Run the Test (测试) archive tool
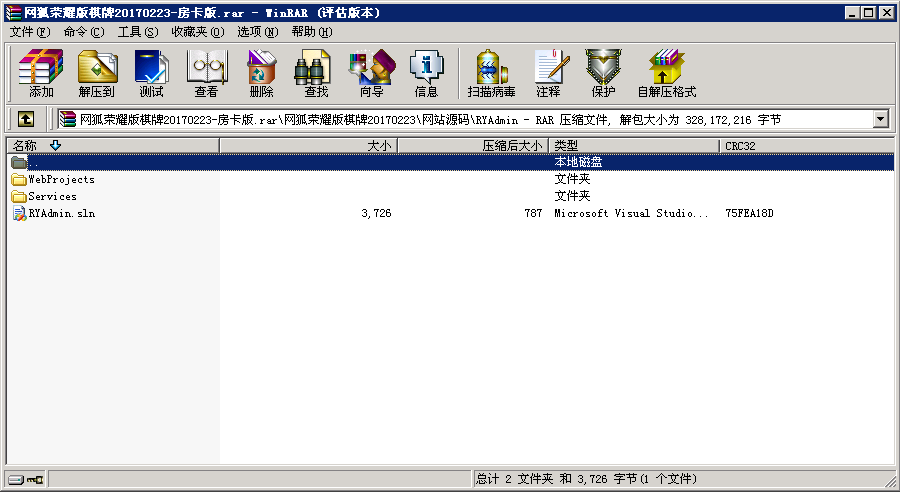This screenshot has height=492, width=900. (x=151, y=73)
